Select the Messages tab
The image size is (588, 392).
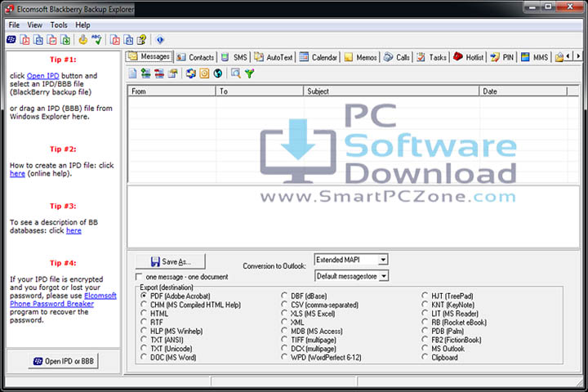coord(149,56)
